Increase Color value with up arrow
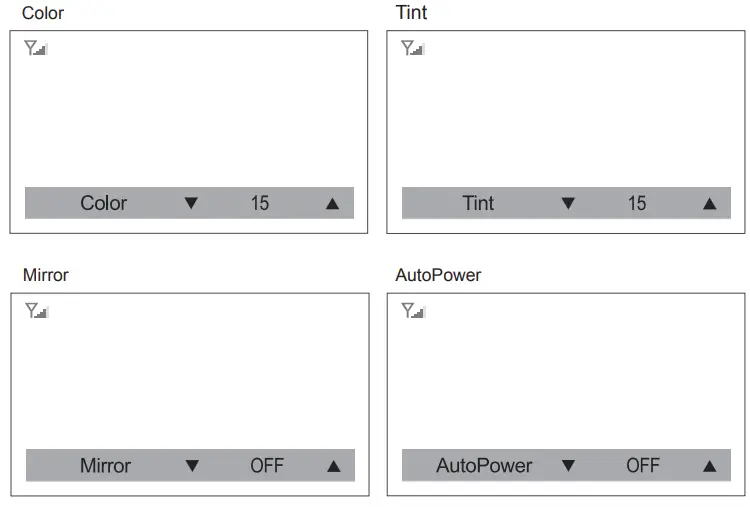The image size is (750, 509). click(333, 203)
